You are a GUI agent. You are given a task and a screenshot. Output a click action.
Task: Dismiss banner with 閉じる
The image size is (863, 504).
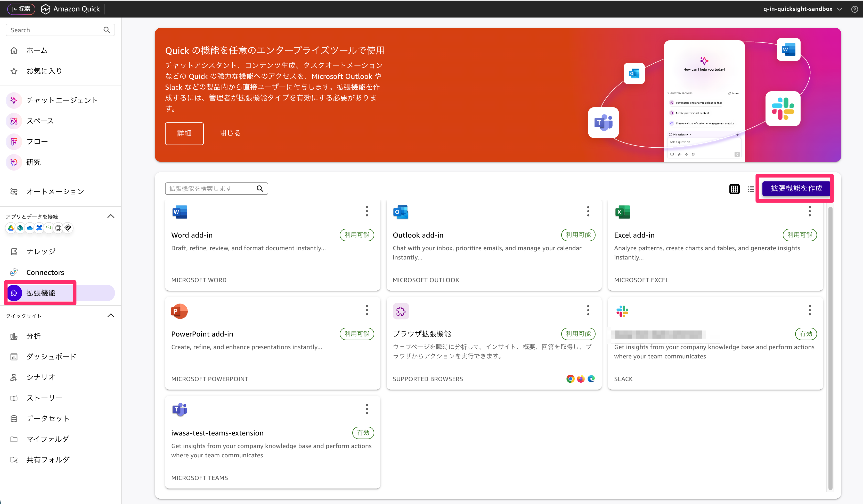point(230,133)
